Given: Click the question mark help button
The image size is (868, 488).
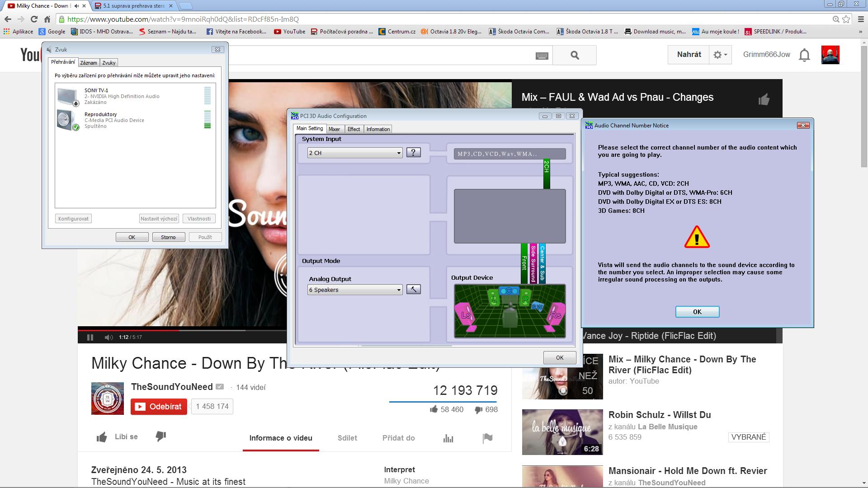Looking at the screenshot, I should click(413, 152).
